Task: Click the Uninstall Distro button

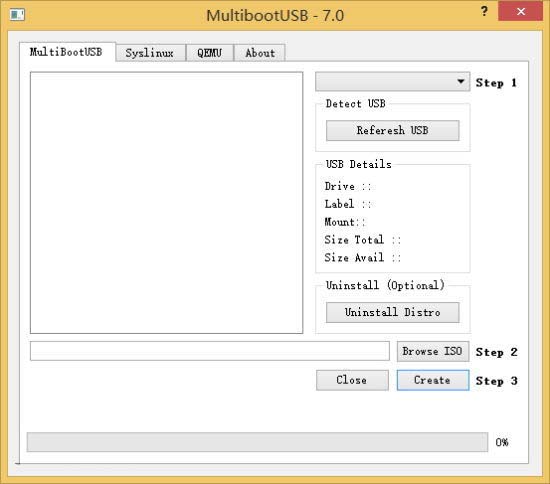Action: pyautogui.click(x=393, y=312)
